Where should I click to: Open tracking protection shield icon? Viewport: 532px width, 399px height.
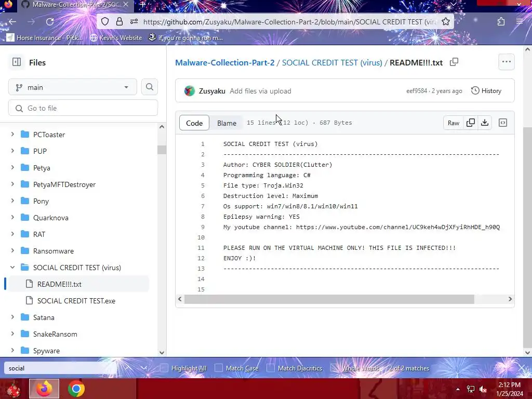[x=105, y=22]
